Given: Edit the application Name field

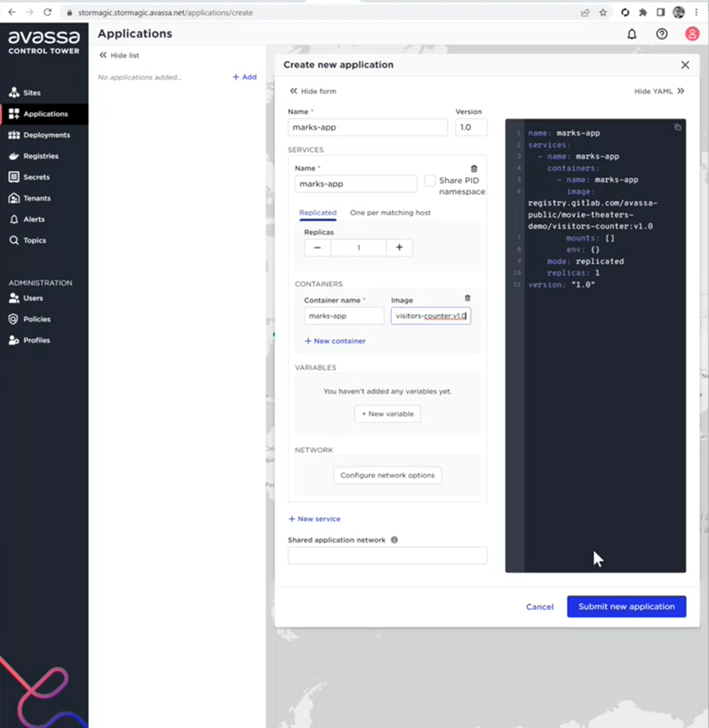Looking at the screenshot, I should (367, 127).
